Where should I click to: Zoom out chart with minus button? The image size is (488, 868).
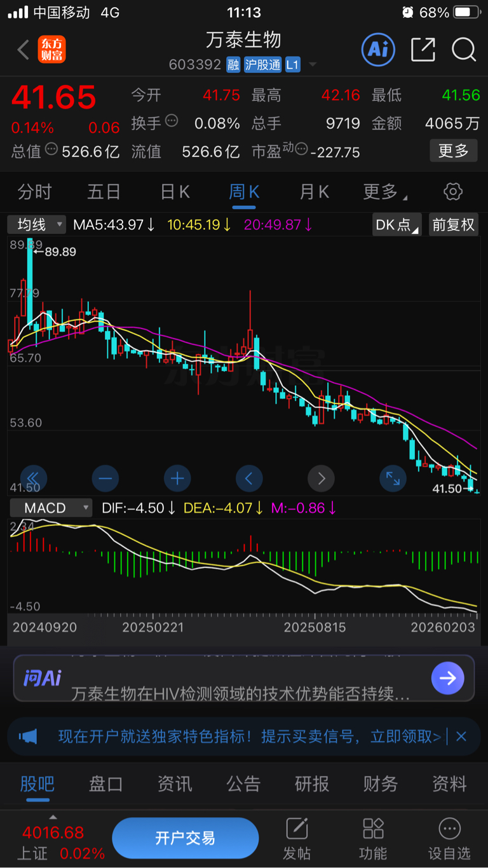105,478
